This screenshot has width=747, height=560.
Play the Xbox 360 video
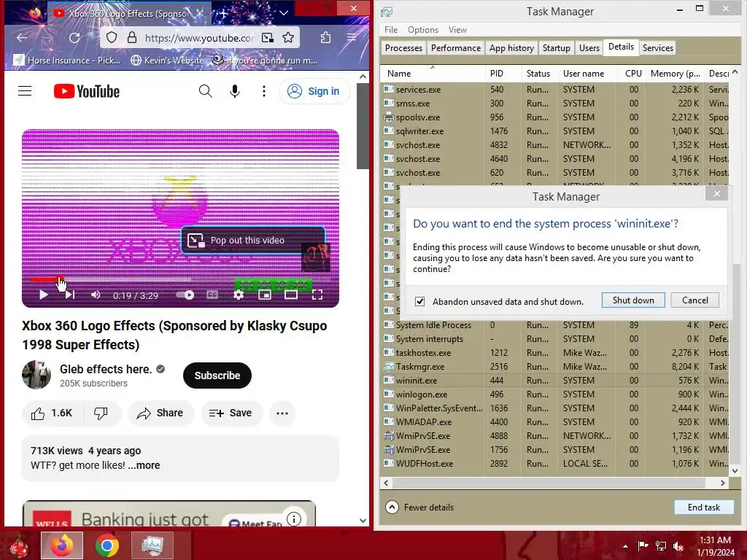tap(43, 295)
